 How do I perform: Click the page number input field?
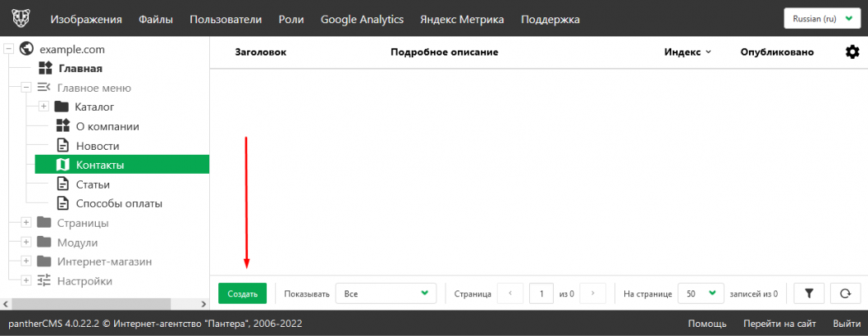click(x=541, y=293)
